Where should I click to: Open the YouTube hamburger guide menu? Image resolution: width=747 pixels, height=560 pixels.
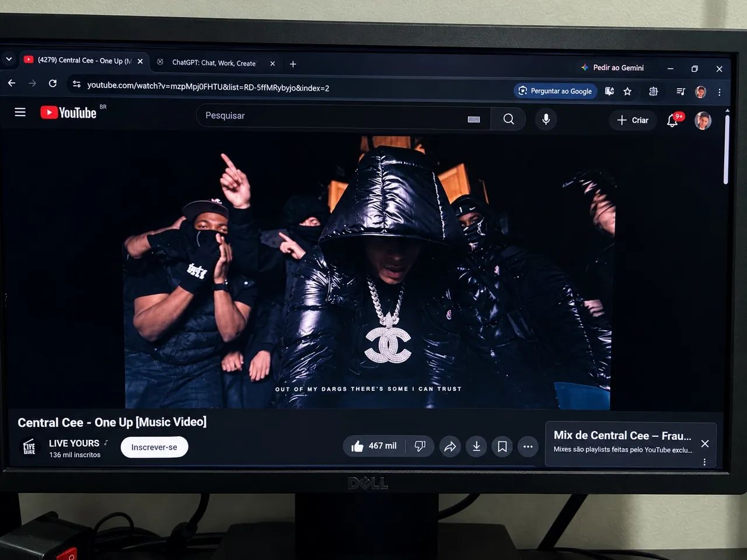[x=20, y=112]
